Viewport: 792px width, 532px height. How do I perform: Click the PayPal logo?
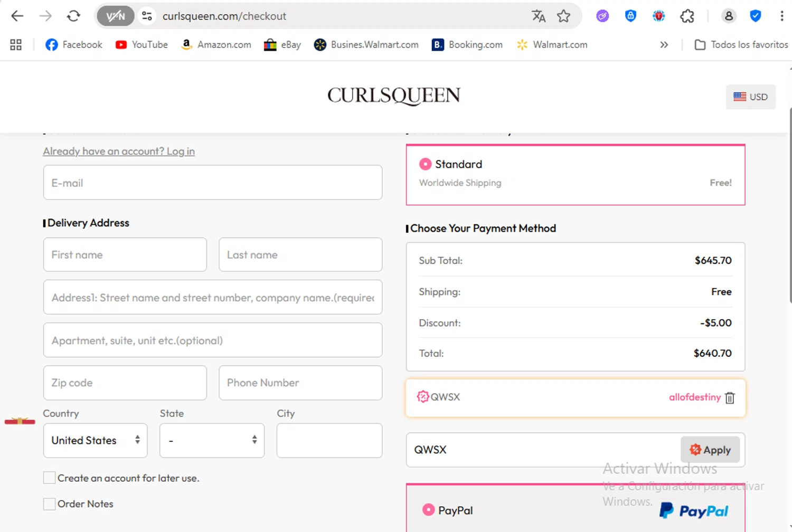[694, 510]
